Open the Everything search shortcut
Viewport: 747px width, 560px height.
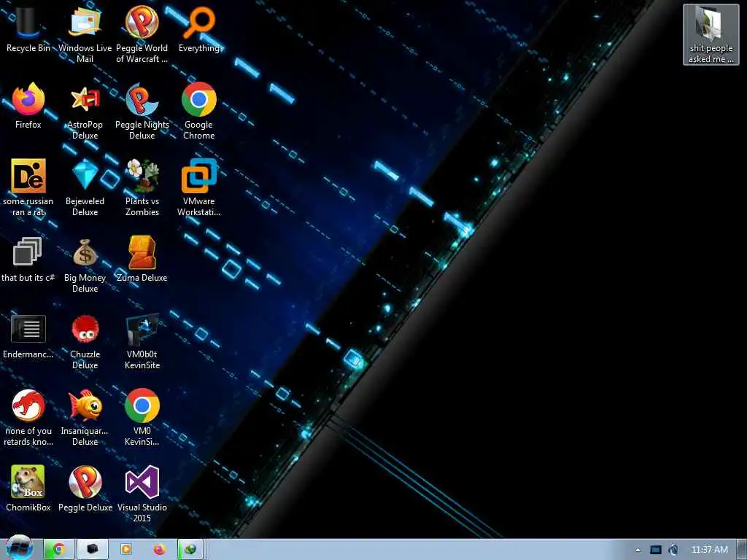pos(199,28)
